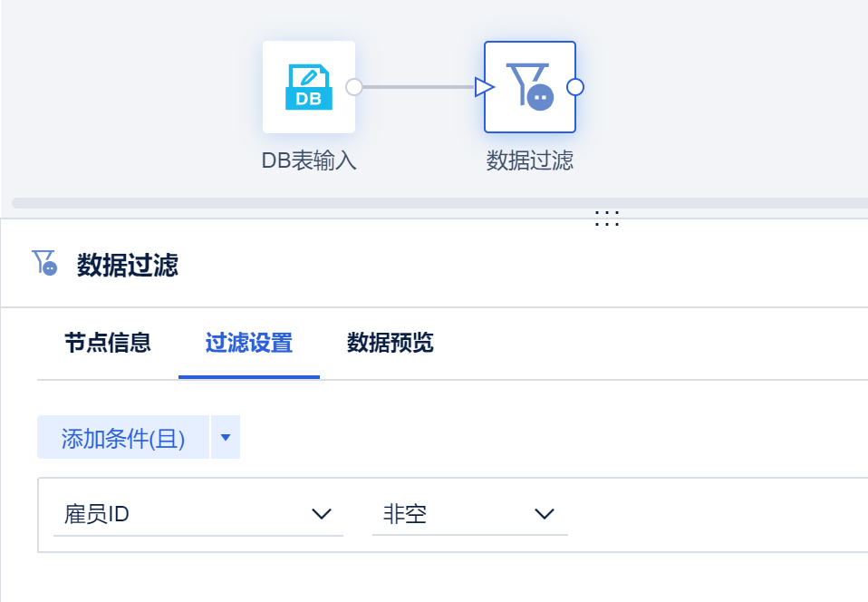The width and height of the screenshot is (868, 602).
Task: Select the connection line between the two nodes
Action: click(x=417, y=87)
